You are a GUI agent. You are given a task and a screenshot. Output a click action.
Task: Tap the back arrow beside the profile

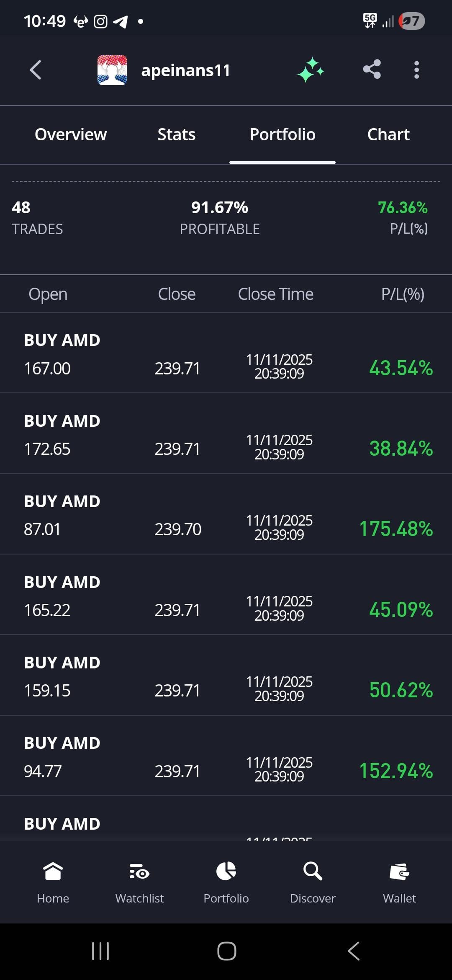[x=36, y=70]
